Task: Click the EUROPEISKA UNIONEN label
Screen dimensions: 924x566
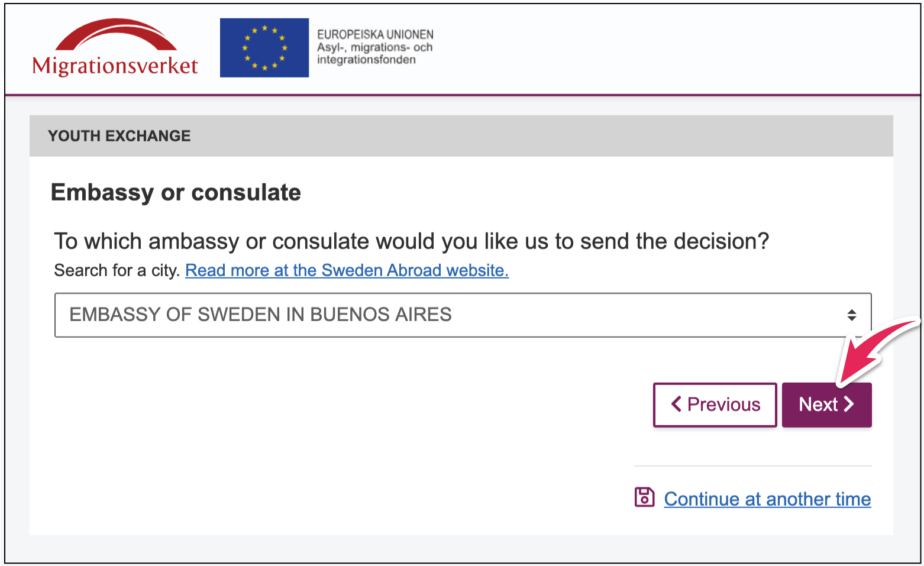Action: (375, 34)
